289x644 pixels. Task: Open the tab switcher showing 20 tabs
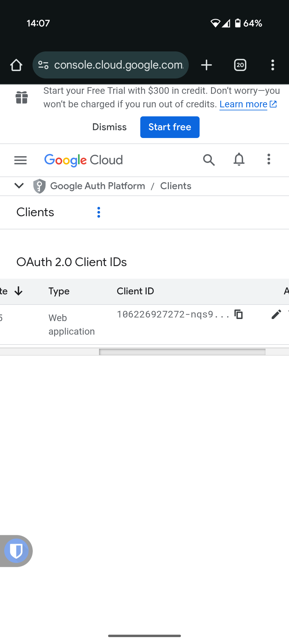[240, 65]
